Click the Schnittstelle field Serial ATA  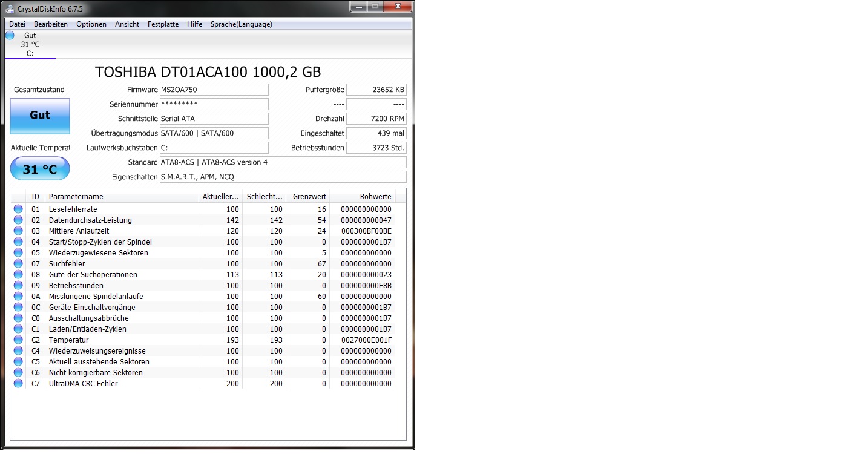(214, 119)
